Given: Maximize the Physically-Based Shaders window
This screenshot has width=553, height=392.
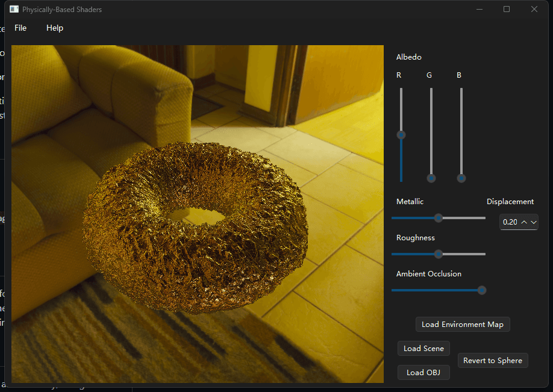Looking at the screenshot, I should [507, 9].
